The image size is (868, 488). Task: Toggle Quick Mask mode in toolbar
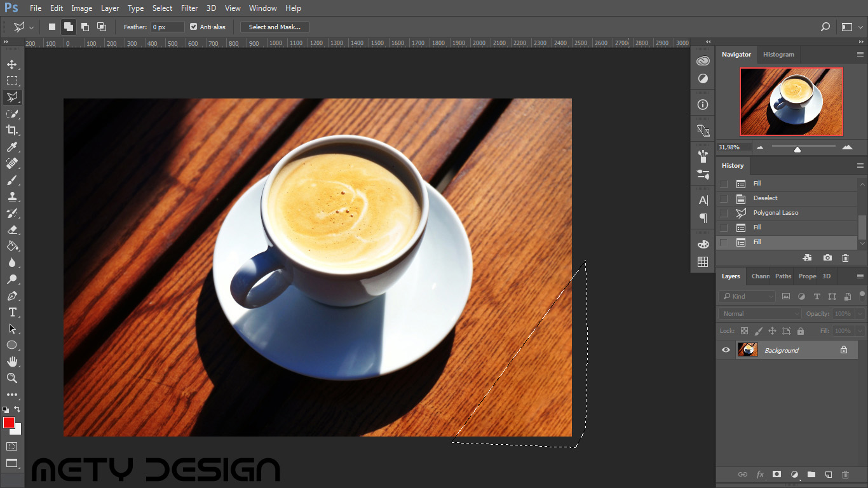coord(11,447)
